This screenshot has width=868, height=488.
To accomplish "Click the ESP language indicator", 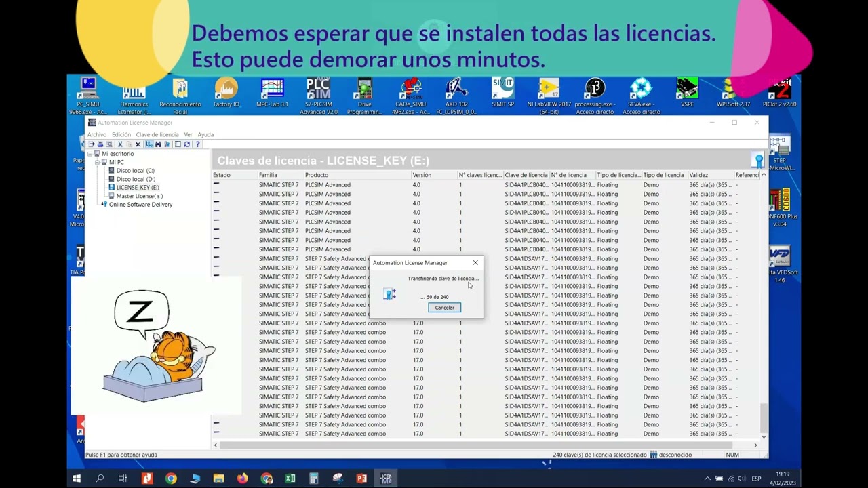I will click(x=756, y=479).
